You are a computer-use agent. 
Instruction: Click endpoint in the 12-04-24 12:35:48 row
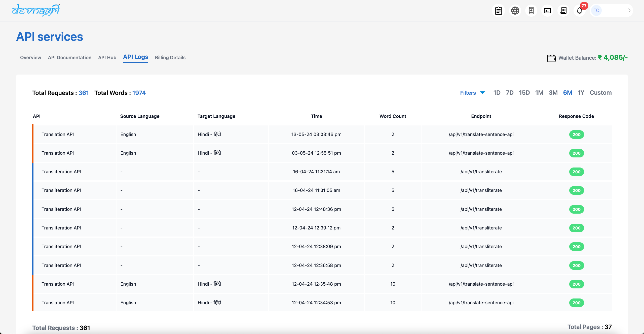pos(481,284)
